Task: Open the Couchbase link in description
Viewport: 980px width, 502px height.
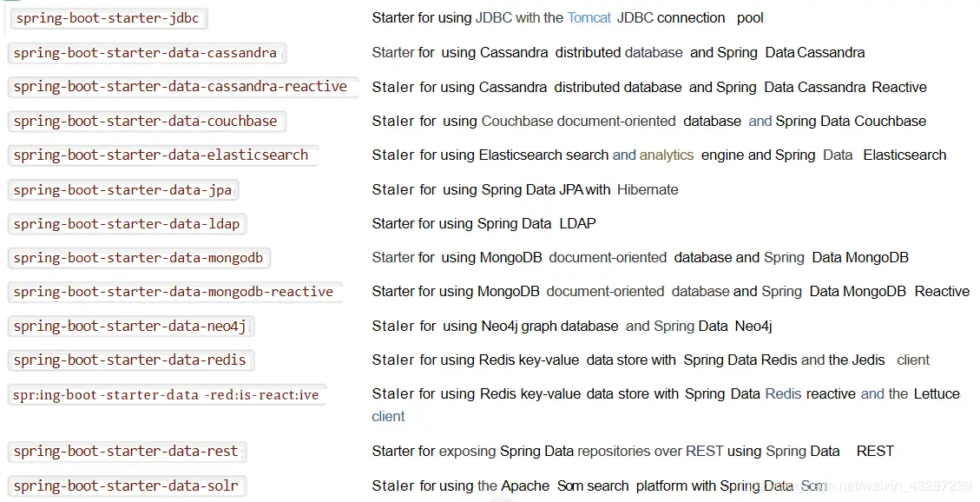Action: coord(517,122)
